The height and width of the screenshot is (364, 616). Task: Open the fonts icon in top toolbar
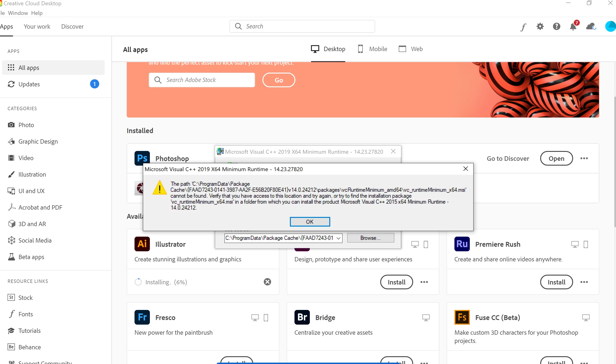click(523, 27)
